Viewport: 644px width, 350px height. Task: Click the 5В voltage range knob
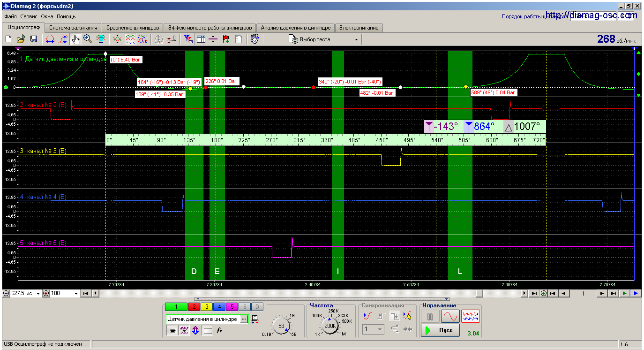point(281,326)
